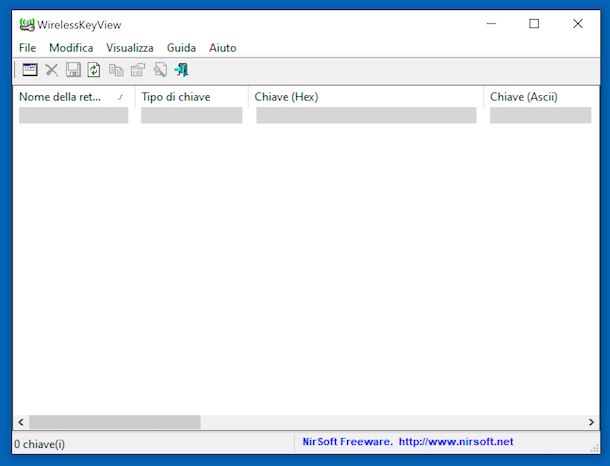Viewport: 610px width, 466px height.
Task: Open the http://www.nirsoft.net link
Action: pos(456,442)
